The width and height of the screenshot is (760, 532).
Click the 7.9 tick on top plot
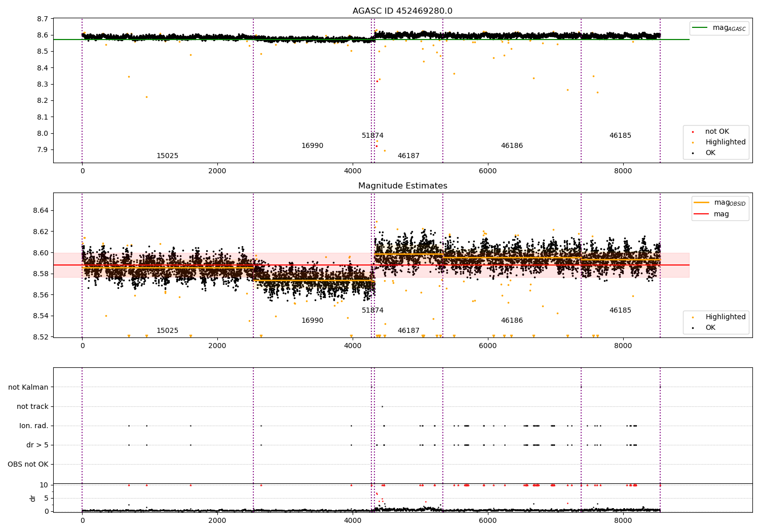click(43, 150)
